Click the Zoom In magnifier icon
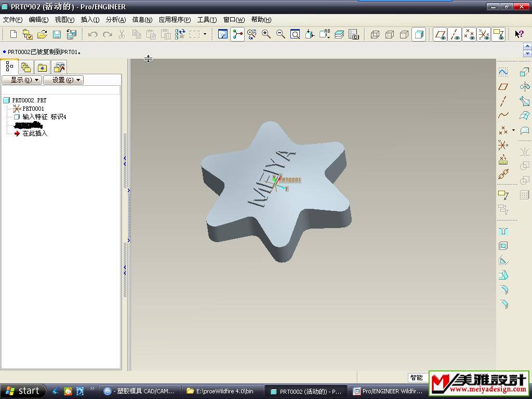Screen dimensions: 532x399 [x=266, y=34]
